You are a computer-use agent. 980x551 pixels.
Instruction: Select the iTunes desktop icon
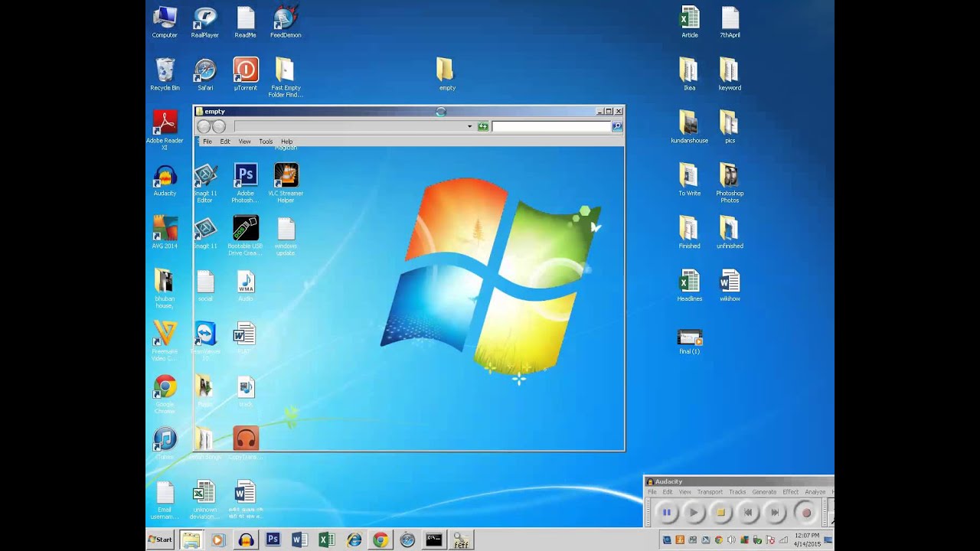[165, 444]
